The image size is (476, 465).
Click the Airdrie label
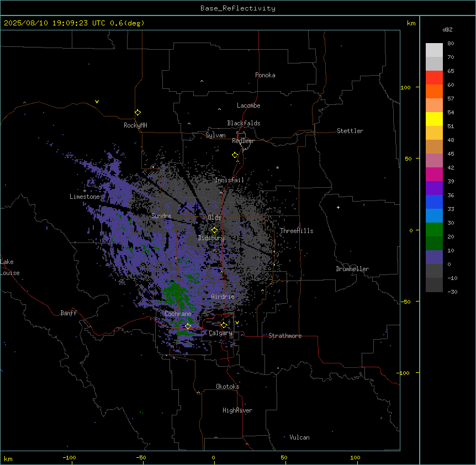[x=223, y=297]
